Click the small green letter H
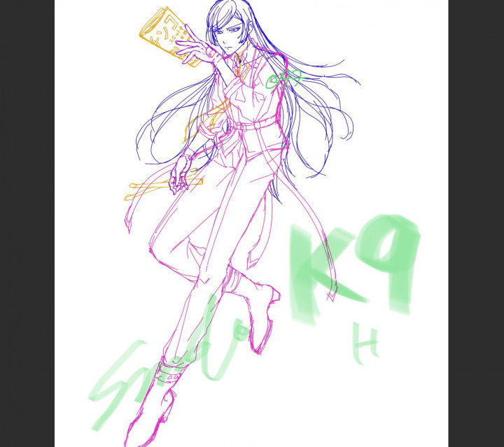504x447 pixels. [x=365, y=342]
